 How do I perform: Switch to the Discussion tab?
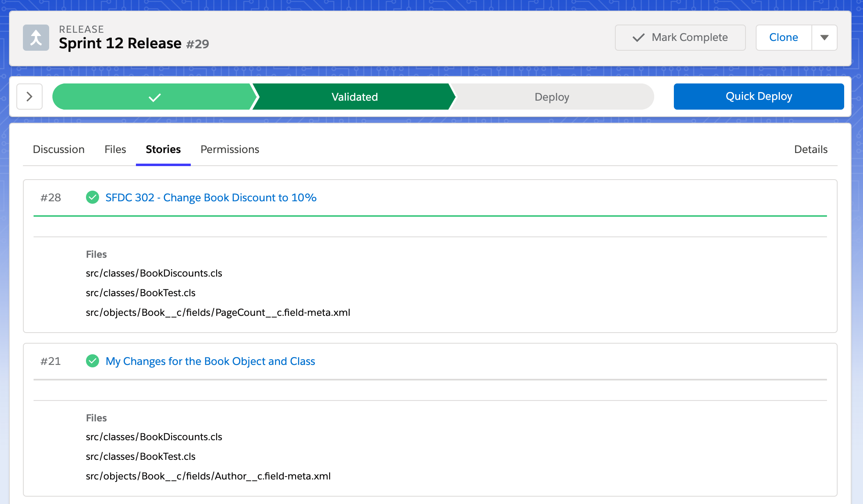59,149
